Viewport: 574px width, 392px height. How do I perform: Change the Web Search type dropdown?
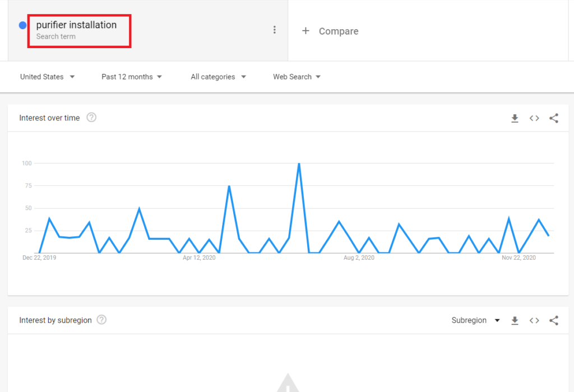[297, 77]
